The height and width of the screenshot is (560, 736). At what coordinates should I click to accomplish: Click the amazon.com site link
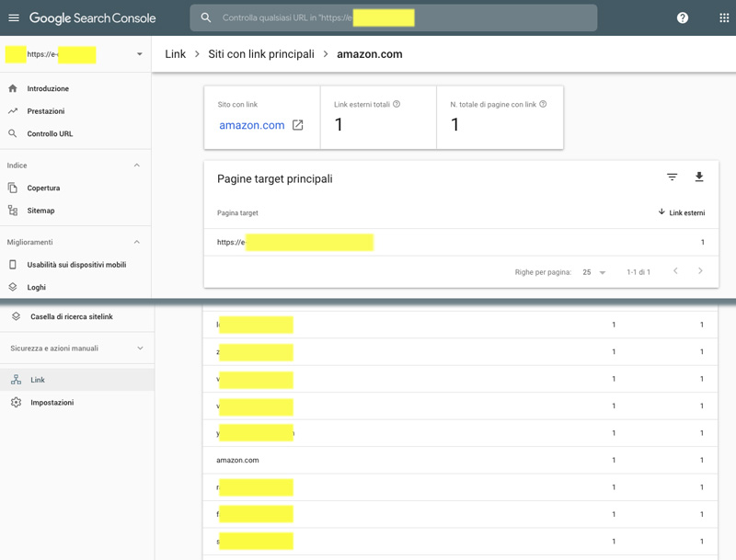click(x=251, y=125)
